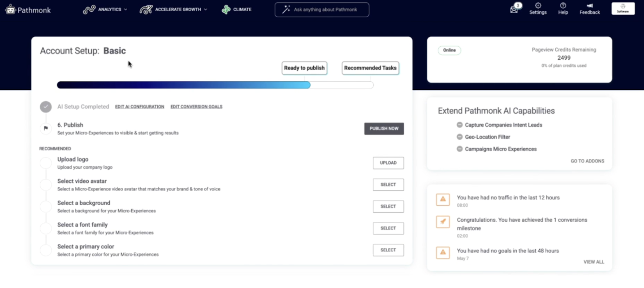This screenshot has height=288, width=644.
Task: Click the Extend Pathmonk AI Capabilities heading
Action: [x=496, y=111]
